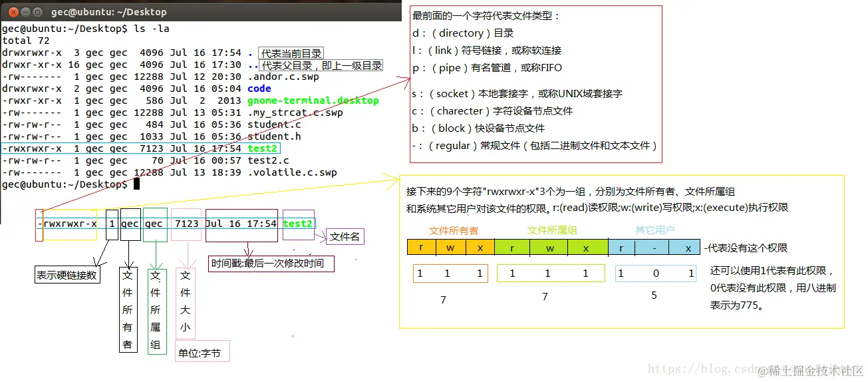Click the '代表父目录，即上一级目录' label
This screenshot has height=382, width=868.
321,65
